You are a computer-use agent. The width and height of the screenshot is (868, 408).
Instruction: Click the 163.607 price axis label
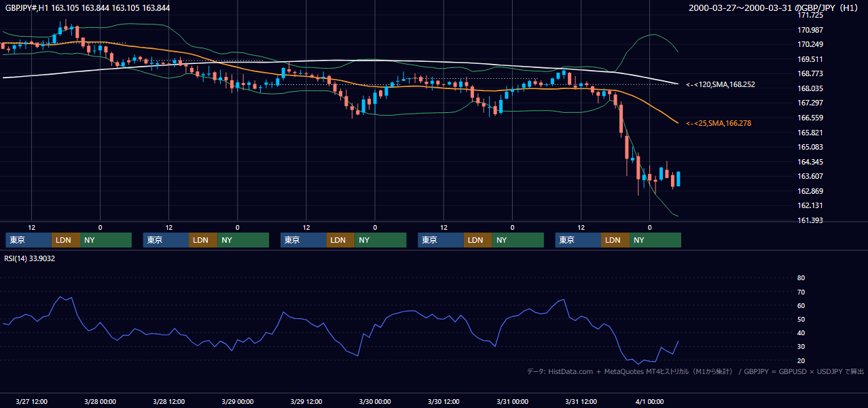810,176
